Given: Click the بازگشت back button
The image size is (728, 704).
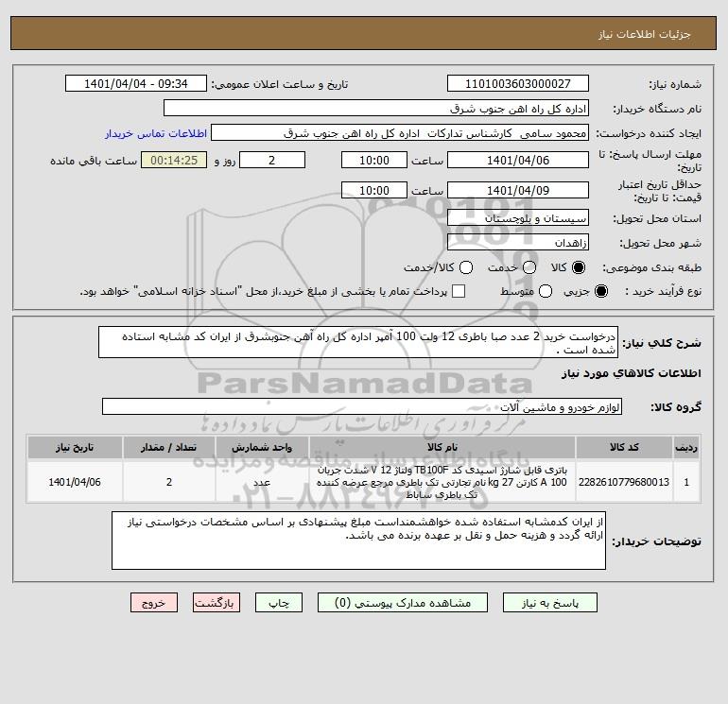Looking at the screenshot, I should pos(217,603).
